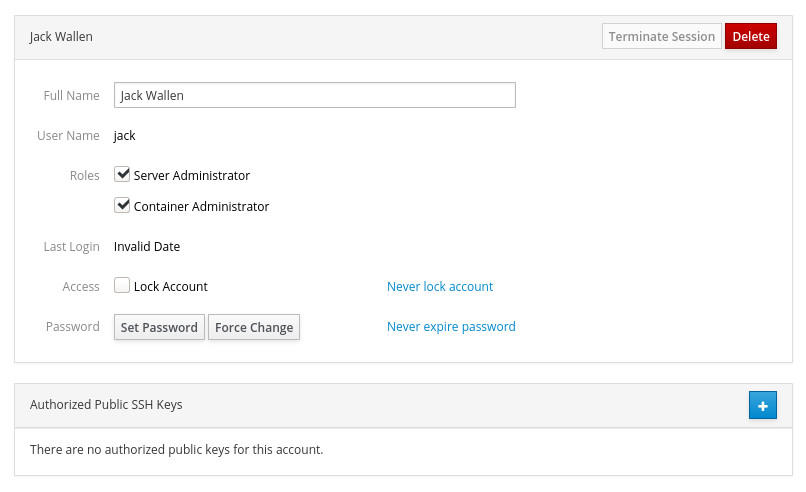Image resolution: width=806 pixels, height=492 pixels.
Task: Focus the Full Name text field
Action: (x=315, y=95)
